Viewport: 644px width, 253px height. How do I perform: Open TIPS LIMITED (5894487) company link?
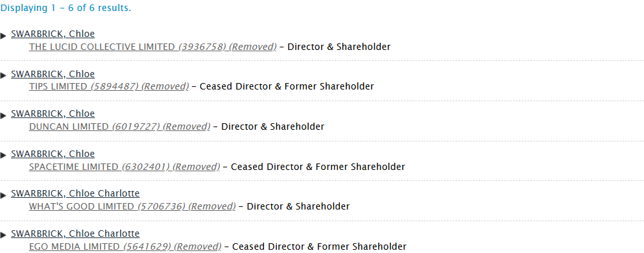[109, 87]
